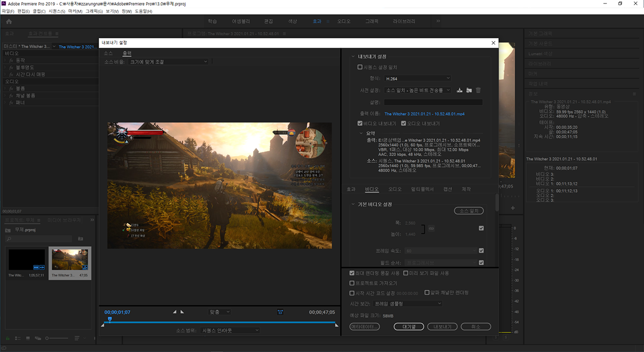Collapse the 요약 summary section
The width and height of the screenshot is (644, 352).
[x=361, y=133]
